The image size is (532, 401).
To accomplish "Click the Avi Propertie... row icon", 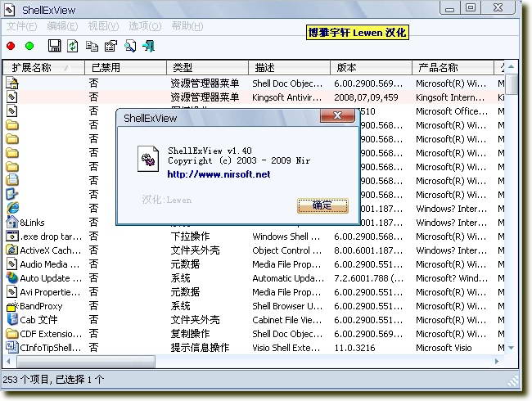I will [x=12, y=291].
